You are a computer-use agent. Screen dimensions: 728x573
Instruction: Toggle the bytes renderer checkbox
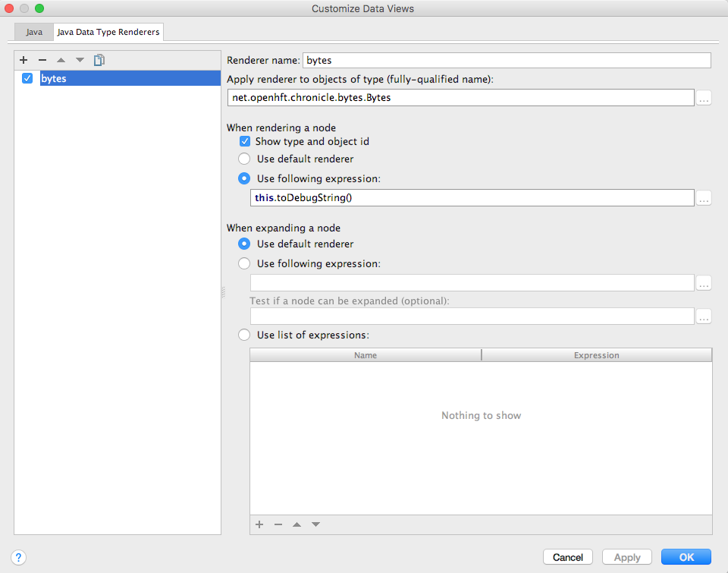point(27,78)
